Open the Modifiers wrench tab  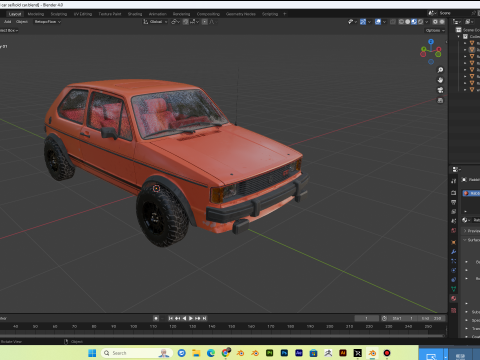point(454,252)
